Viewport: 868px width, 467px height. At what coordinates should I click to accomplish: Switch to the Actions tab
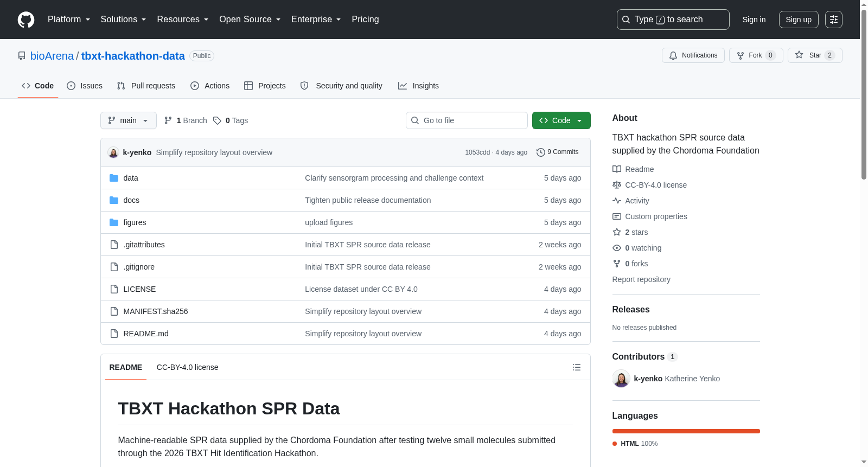210,86
